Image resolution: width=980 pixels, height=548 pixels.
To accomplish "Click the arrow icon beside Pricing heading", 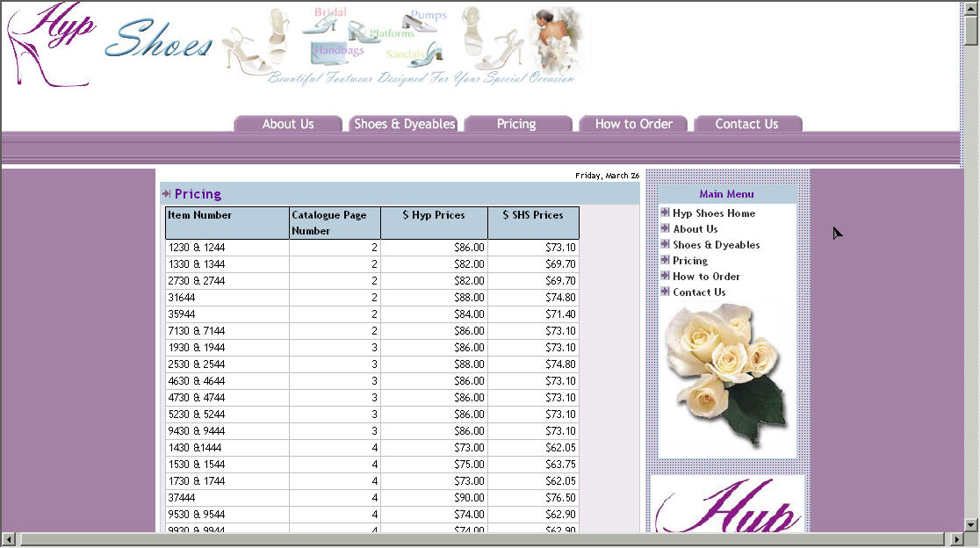I will click(x=166, y=193).
